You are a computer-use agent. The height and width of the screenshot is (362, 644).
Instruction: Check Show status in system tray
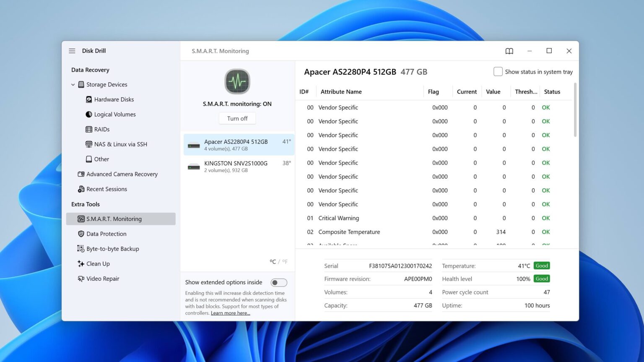point(498,72)
